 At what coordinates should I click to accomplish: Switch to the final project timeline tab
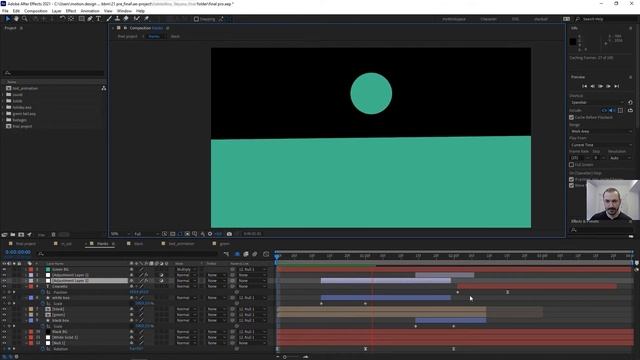[25, 244]
